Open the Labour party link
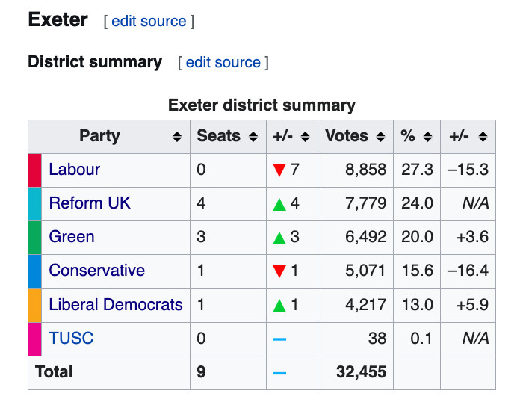The width and height of the screenshot is (529, 420). click(75, 170)
